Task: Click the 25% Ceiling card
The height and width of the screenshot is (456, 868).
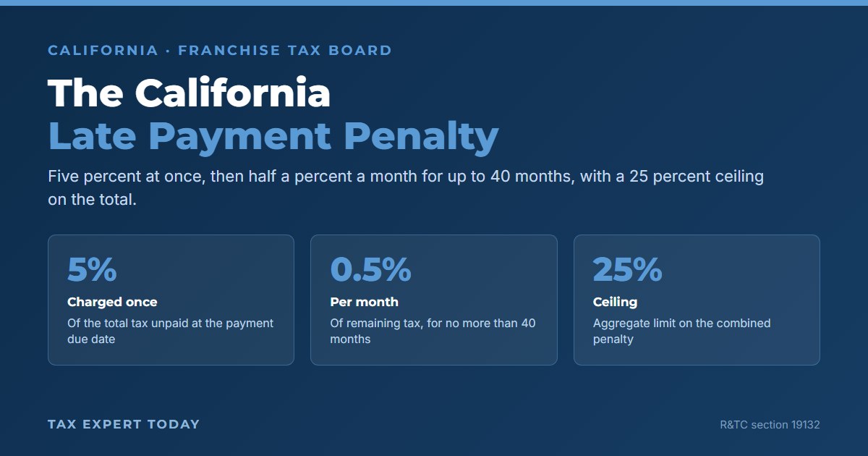Action: (x=697, y=300)
